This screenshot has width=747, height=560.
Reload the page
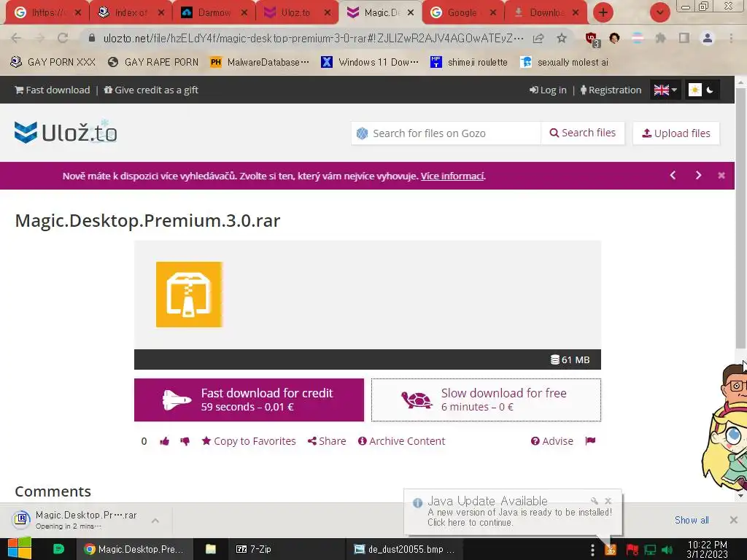point(63,38)
